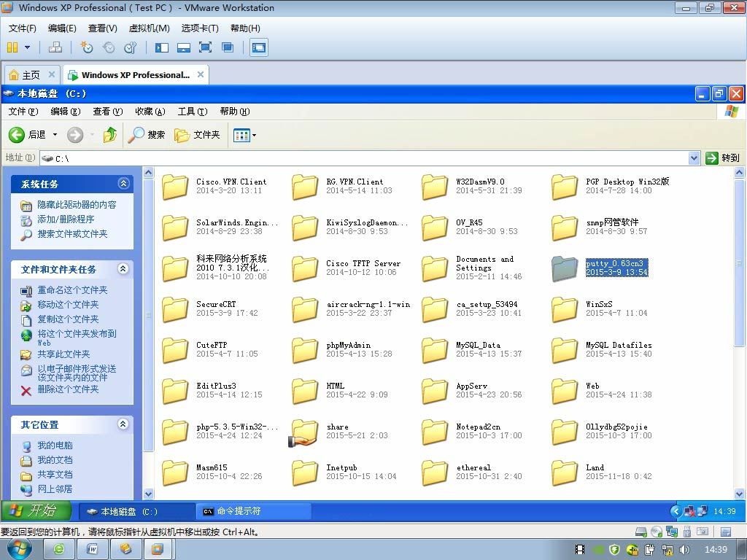747x560 pixels.
Task: Click the file list vertical scrollbar down arrow
Action: tap(740, 494)
